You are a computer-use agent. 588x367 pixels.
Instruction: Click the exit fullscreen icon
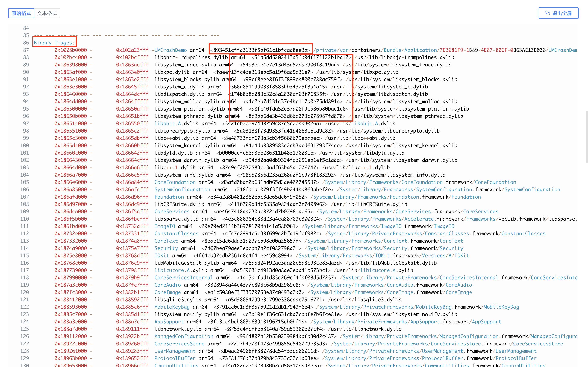click(x=547, y=13)
